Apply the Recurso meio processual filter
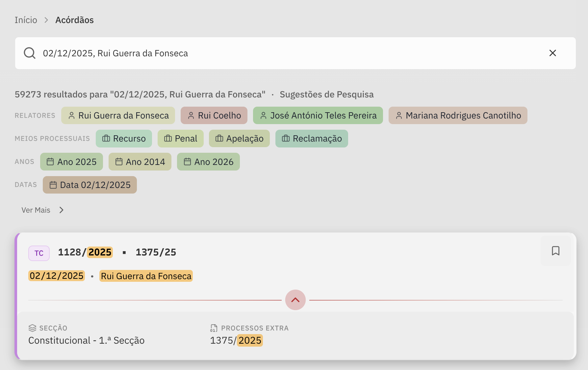The width and height of the screenshot is (588, 370). point(124,139)
